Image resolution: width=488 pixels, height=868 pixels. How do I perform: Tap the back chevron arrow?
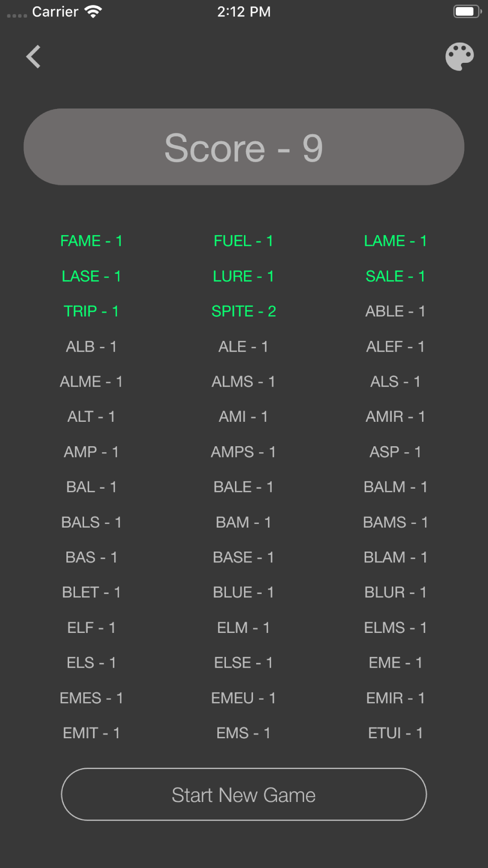33,57
